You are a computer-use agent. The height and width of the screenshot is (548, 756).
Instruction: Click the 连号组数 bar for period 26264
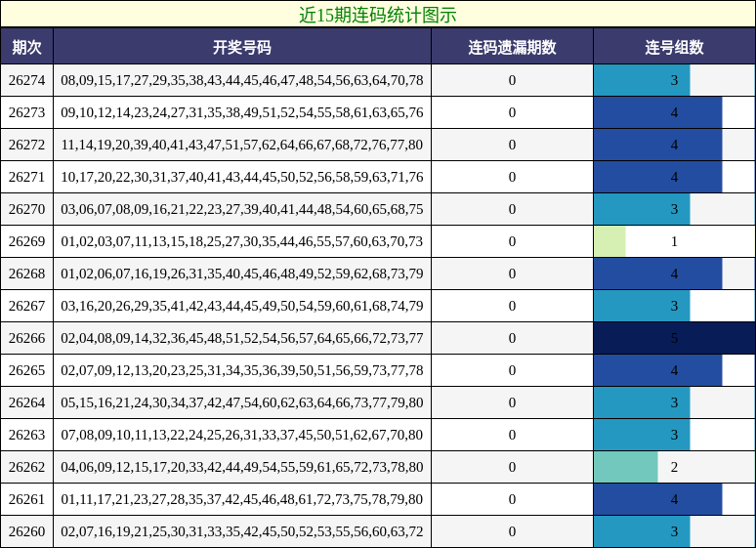click(x=642, y=402)
